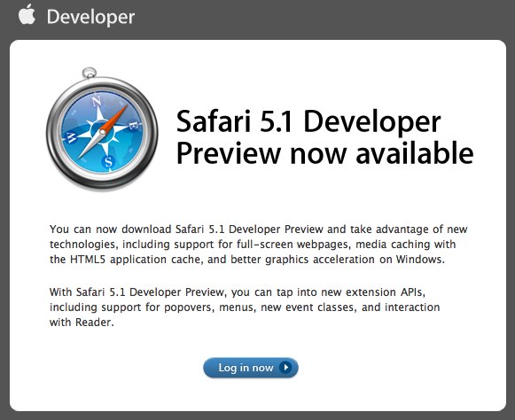
Task: Click the small ring atop the compass
Action: [x=89, y=73]
